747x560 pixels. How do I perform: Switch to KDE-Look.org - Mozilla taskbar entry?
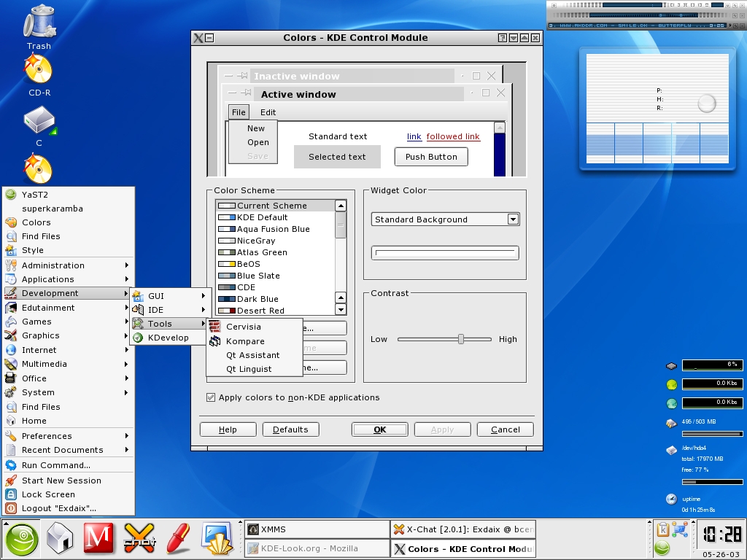pyautogui.click(x=317, y=548)
